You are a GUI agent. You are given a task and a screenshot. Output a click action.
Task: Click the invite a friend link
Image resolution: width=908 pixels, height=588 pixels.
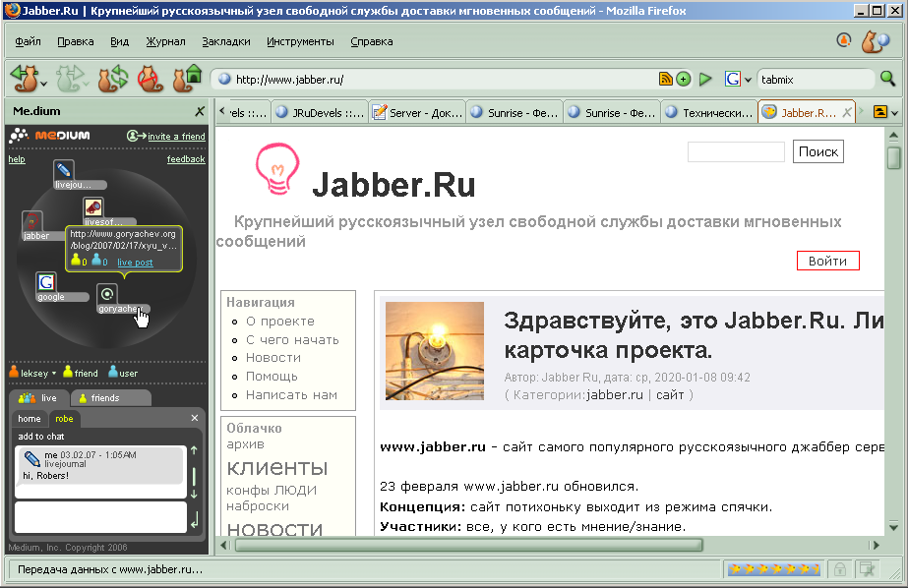pos(175,136)
